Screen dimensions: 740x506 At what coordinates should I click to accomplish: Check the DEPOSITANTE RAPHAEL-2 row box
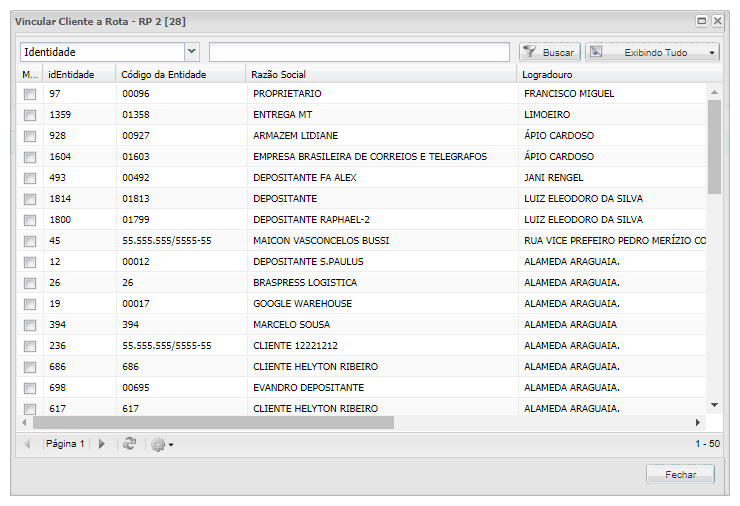30,220
